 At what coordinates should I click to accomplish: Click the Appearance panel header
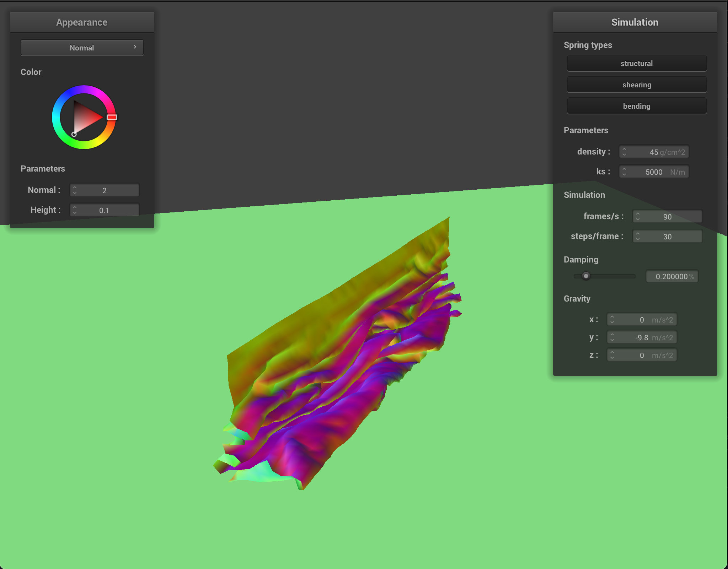pyautogui.click(x=82, y=22)
